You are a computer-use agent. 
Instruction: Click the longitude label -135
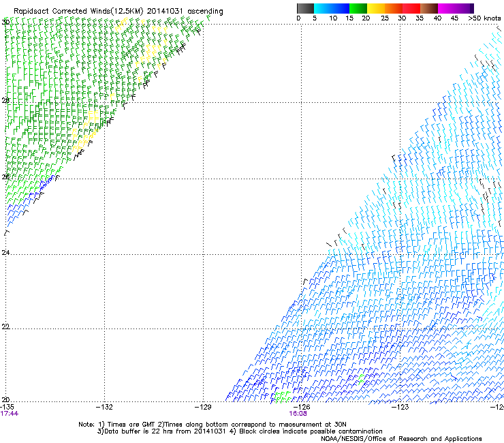coord(7,407)
